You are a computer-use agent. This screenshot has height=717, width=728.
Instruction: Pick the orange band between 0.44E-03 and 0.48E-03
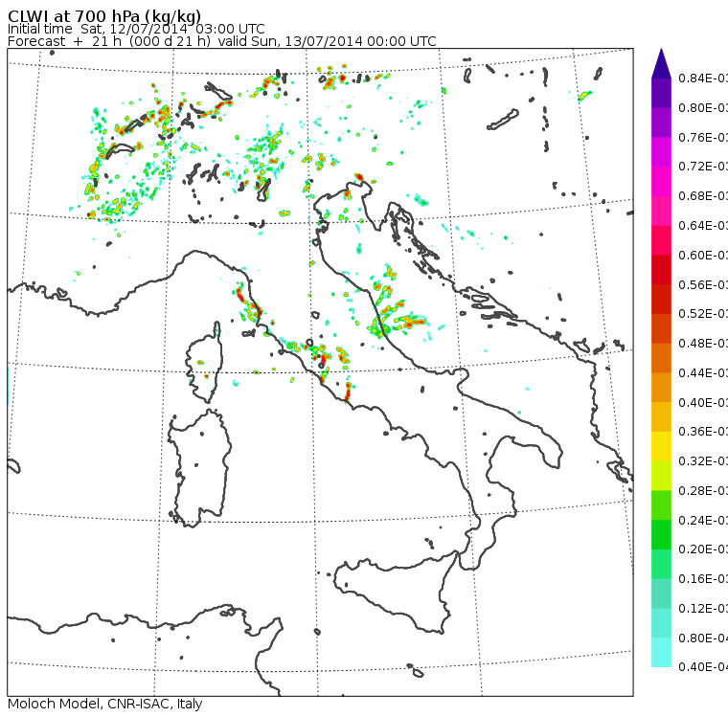click(x=661, y=358)
